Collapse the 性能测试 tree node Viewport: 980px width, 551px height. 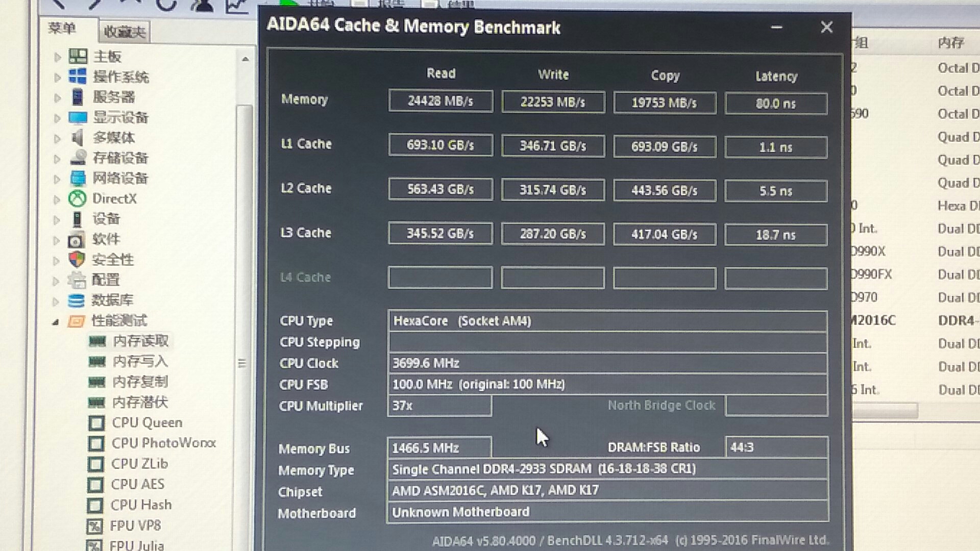pos(56,322)
